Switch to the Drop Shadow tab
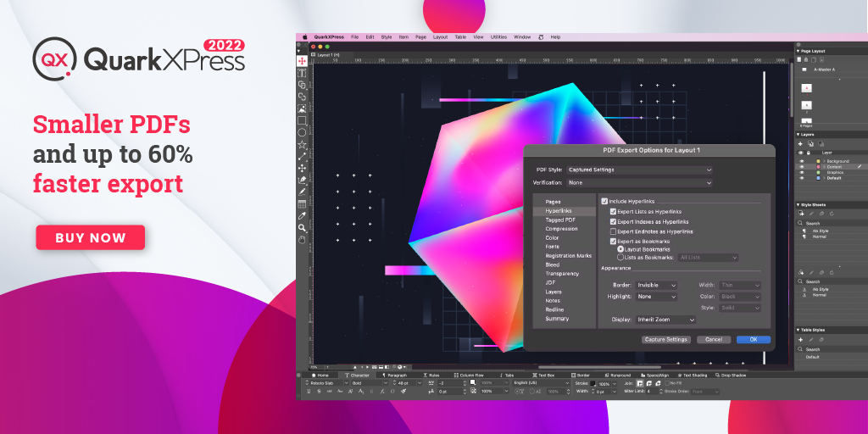Screen dimensions: 868x434 (x=732, y=376)
